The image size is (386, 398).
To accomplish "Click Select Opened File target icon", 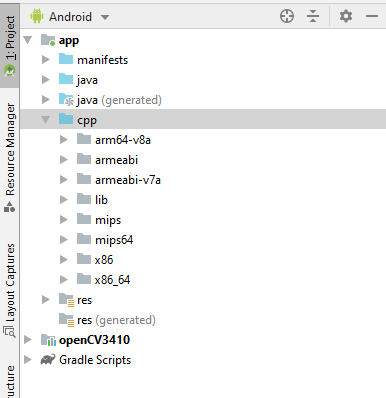I will (287, 16).
